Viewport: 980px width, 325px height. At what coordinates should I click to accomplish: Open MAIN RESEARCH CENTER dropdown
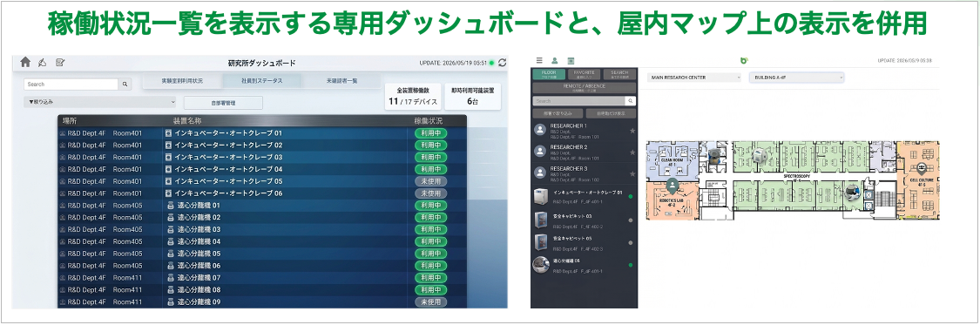tap(693, 78)
